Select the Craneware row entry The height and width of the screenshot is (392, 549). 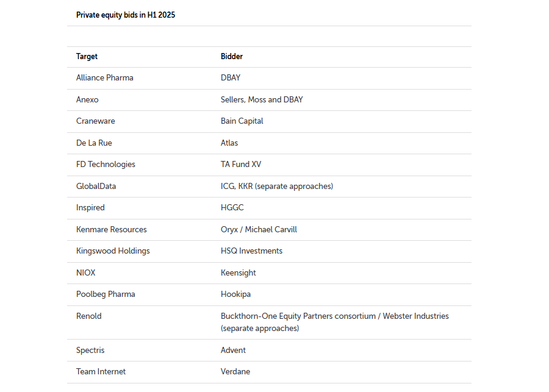click(x=96, y=121)
